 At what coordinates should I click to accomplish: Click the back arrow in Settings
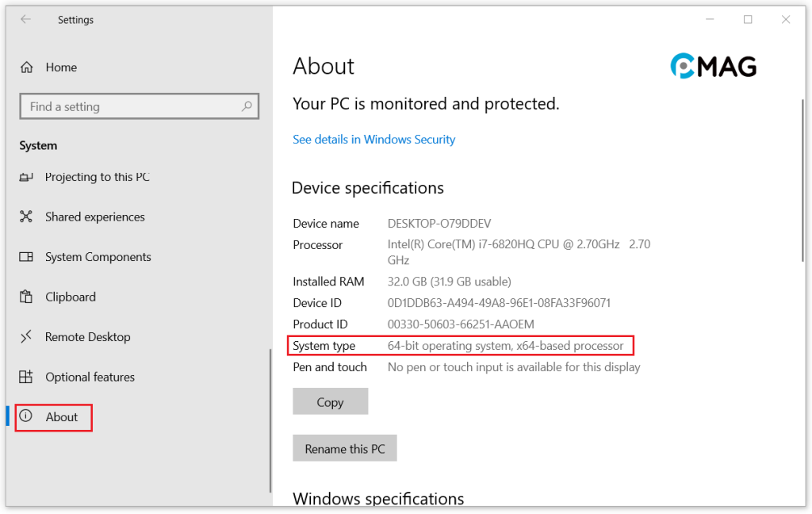point(26,20)
